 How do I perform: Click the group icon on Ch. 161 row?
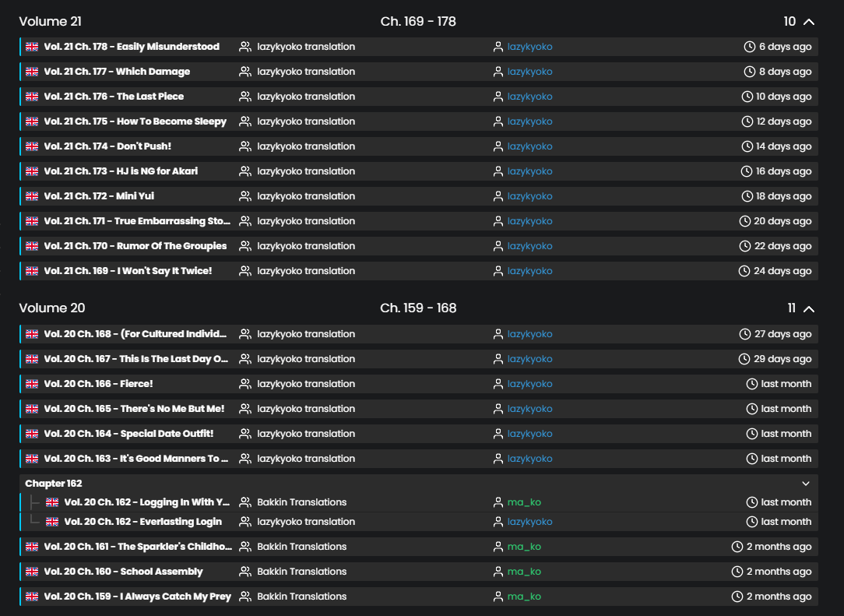click(x=245, y=547)
